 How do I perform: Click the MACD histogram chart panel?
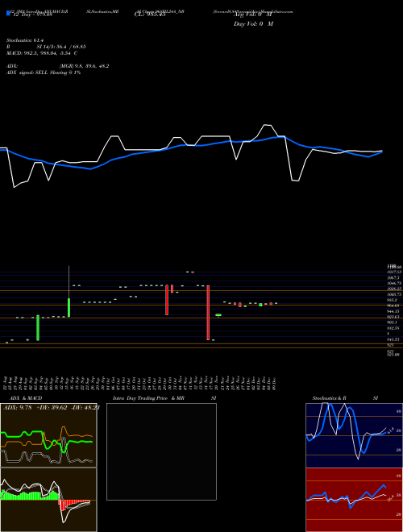tap(48, 500)
